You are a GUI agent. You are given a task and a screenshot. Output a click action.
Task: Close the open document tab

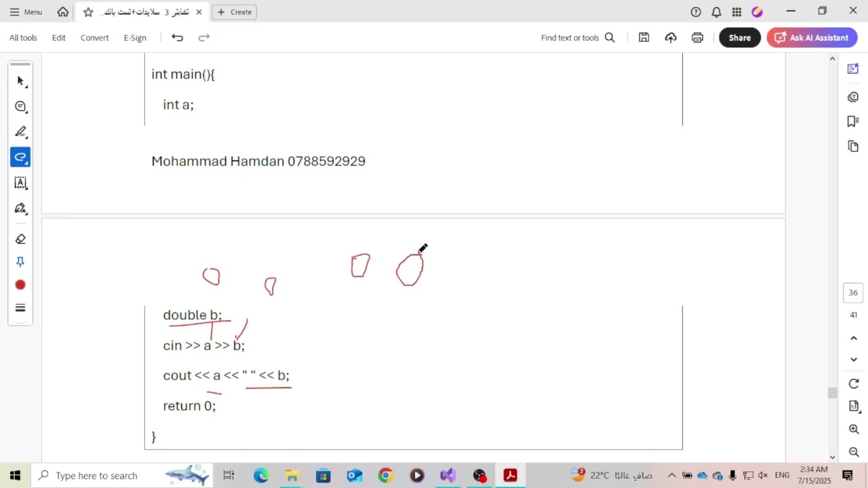pos(199,12)
